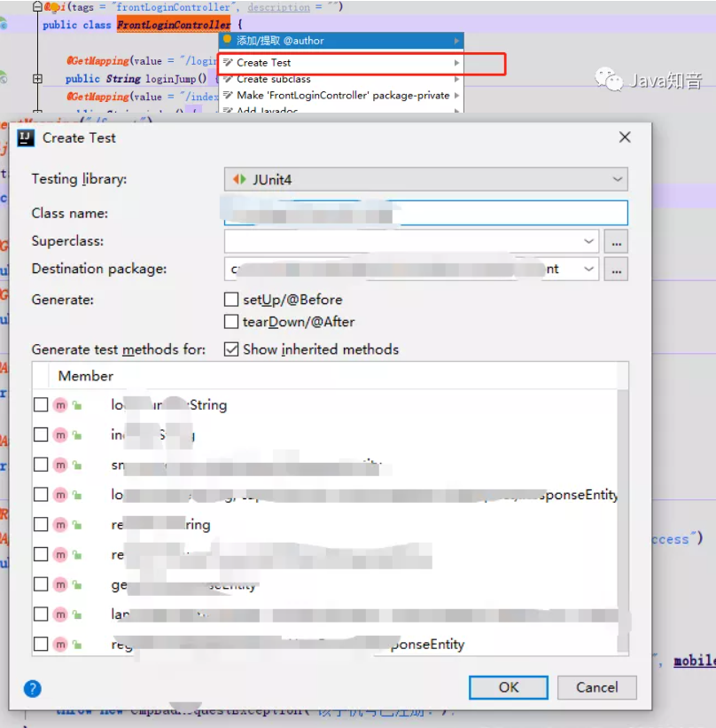Choose Create subclass from the menu
Image resolution: width=716 pixels, height=728 pixels.
tap(341, 80)
